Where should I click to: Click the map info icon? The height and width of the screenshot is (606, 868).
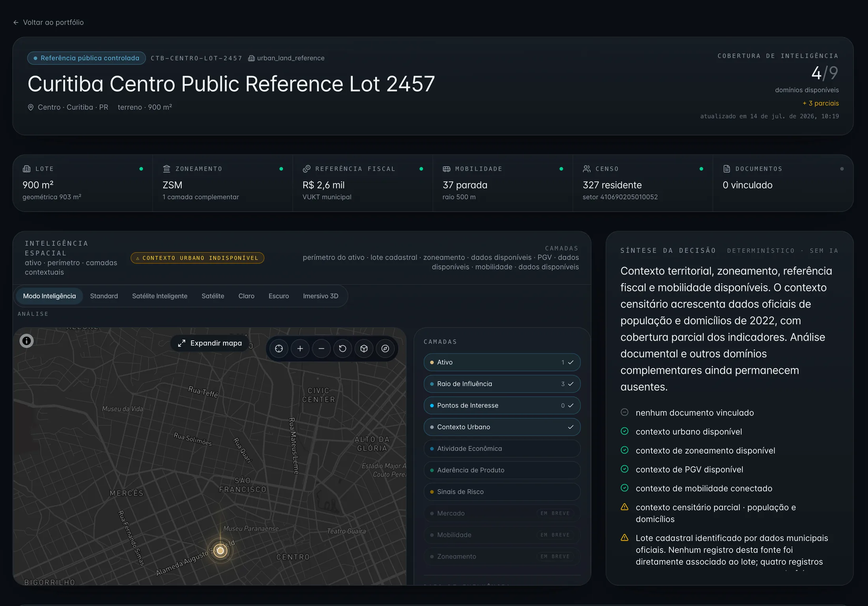pyautogui.click(x=26, y=341)
